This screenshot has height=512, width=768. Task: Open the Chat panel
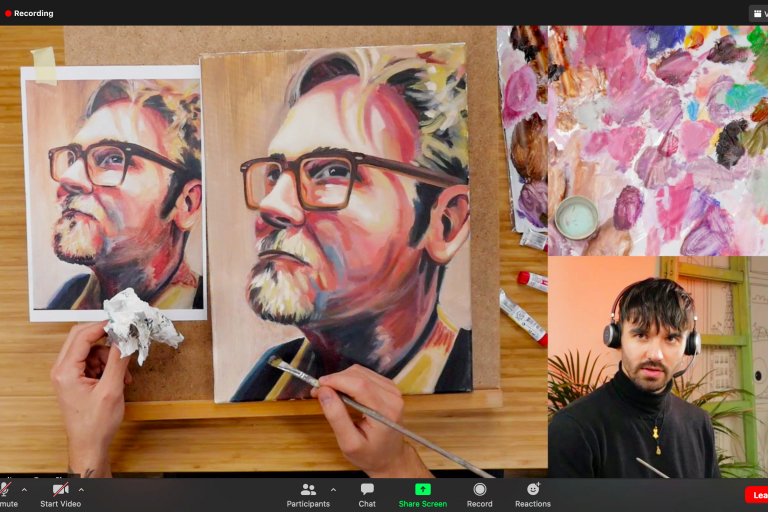click(367, 489)
